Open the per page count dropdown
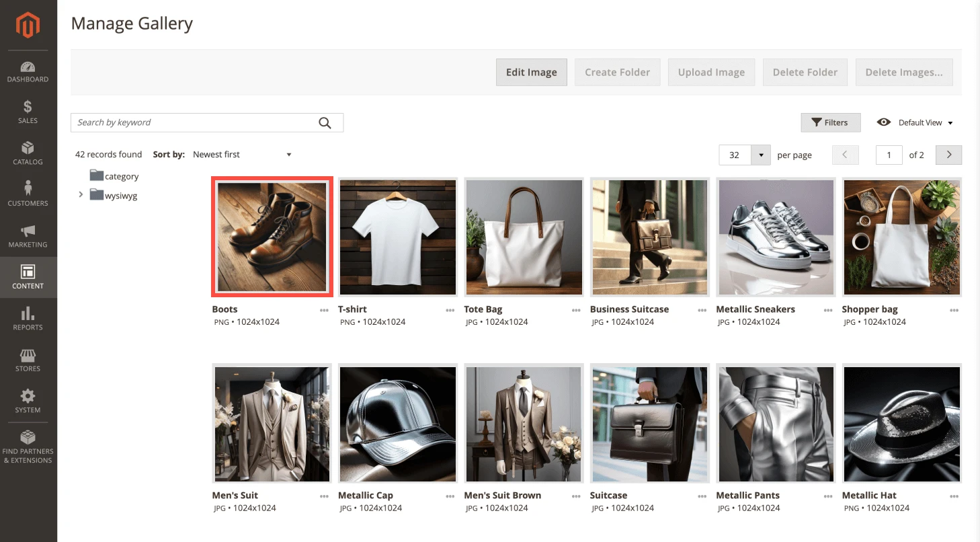The width and height of the screenshot is (980, 542). tap(760, 155)
